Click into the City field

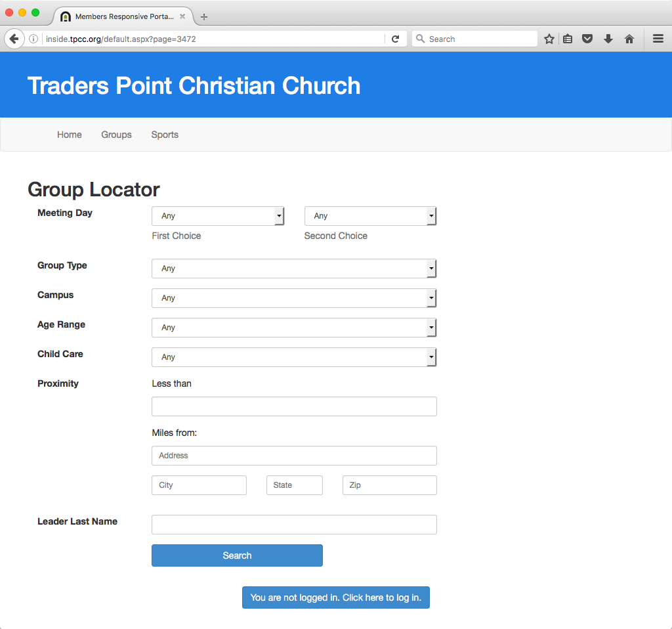point(199,485)
